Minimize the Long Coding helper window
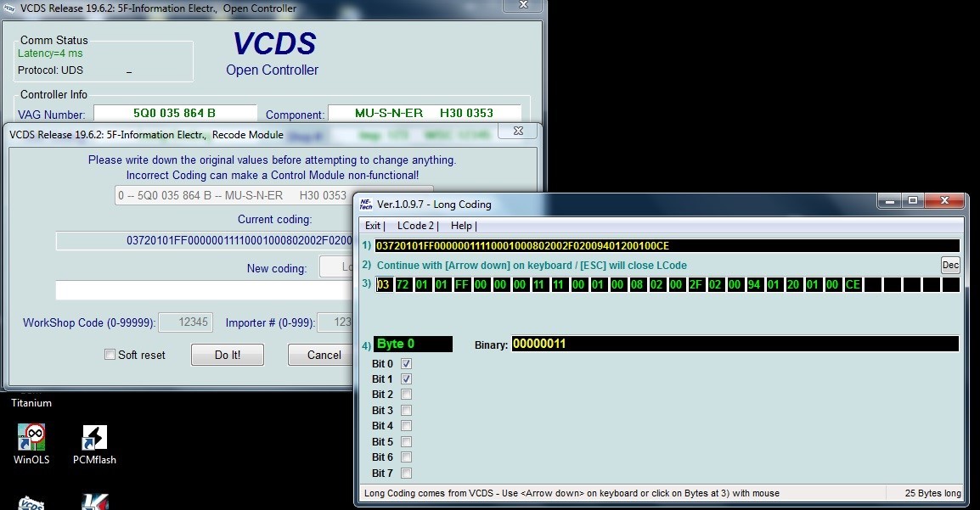Screen dimensions: 980x510 pyautogui.click(x=891, y=200)
